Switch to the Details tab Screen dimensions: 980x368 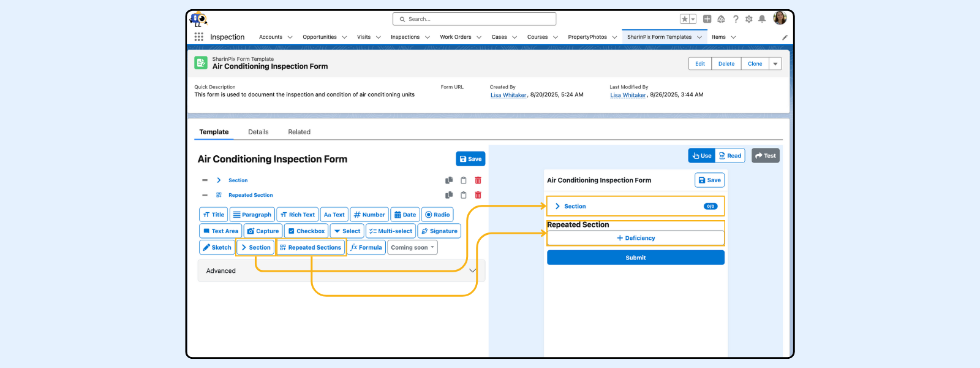pyautogui.click(x=258, y=132)
